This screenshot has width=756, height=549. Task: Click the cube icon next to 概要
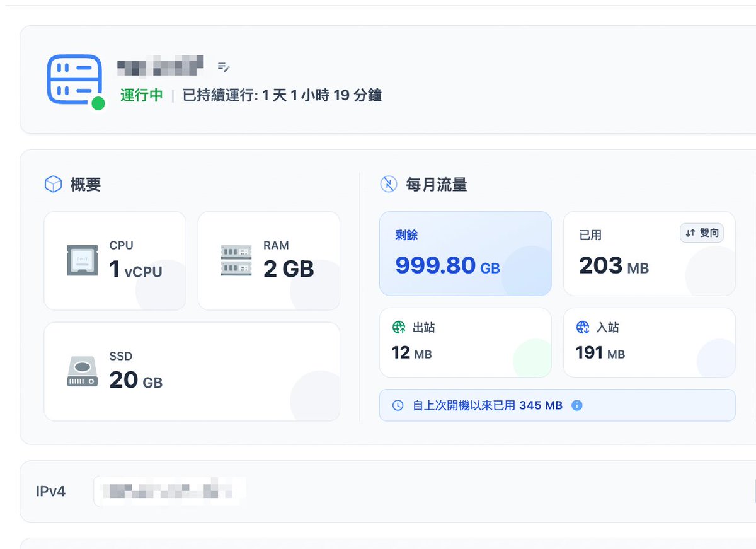click(53, 184)
